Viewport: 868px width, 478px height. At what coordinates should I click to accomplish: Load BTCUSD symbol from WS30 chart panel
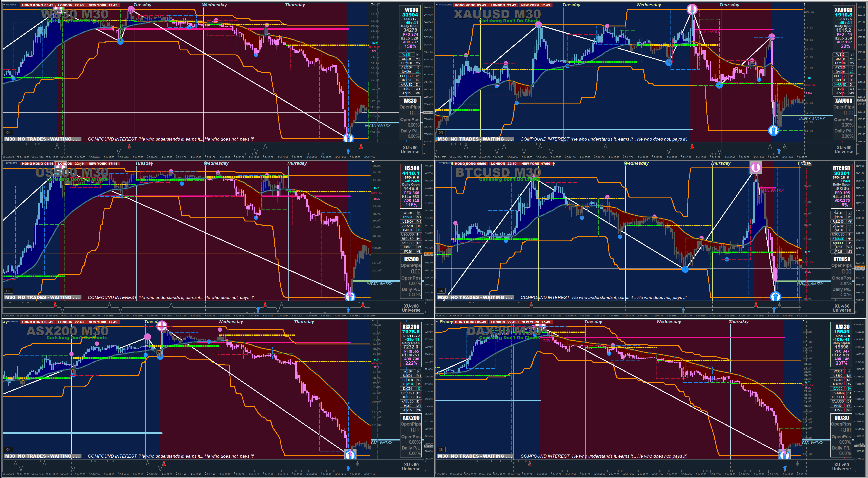pos(406,80)
